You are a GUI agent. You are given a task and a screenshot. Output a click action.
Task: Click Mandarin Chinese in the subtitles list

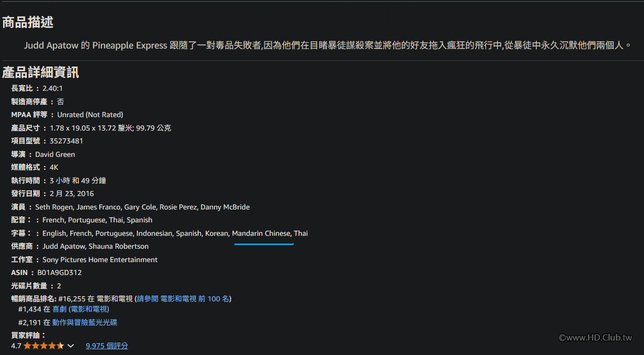click(x=261, y=233)
